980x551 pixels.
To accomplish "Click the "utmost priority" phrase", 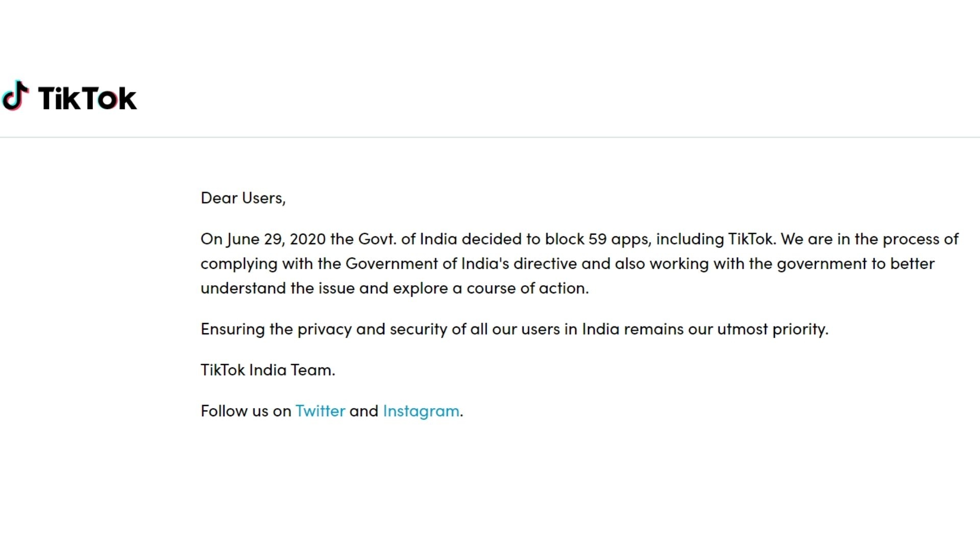I will pos(772,329).
